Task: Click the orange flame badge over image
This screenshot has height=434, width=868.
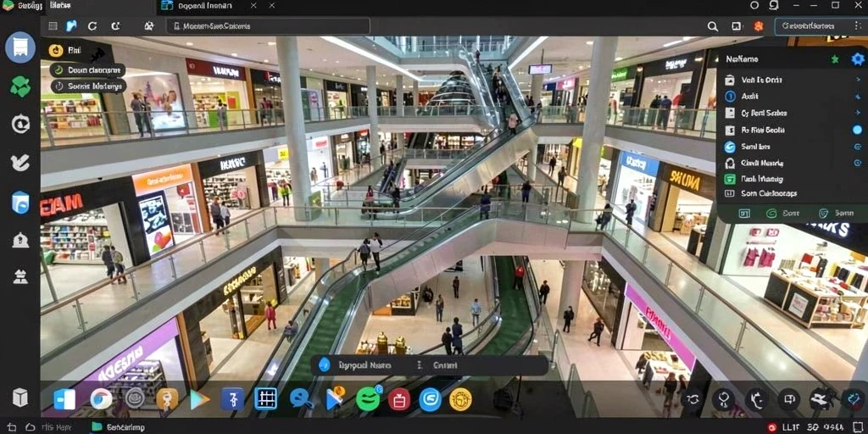Action: coord(56,50)
